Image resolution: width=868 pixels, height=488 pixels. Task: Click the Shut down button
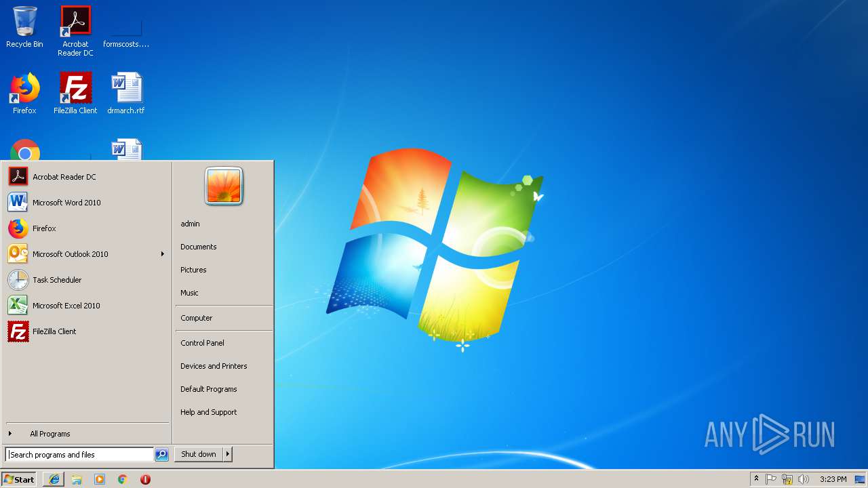199,454
